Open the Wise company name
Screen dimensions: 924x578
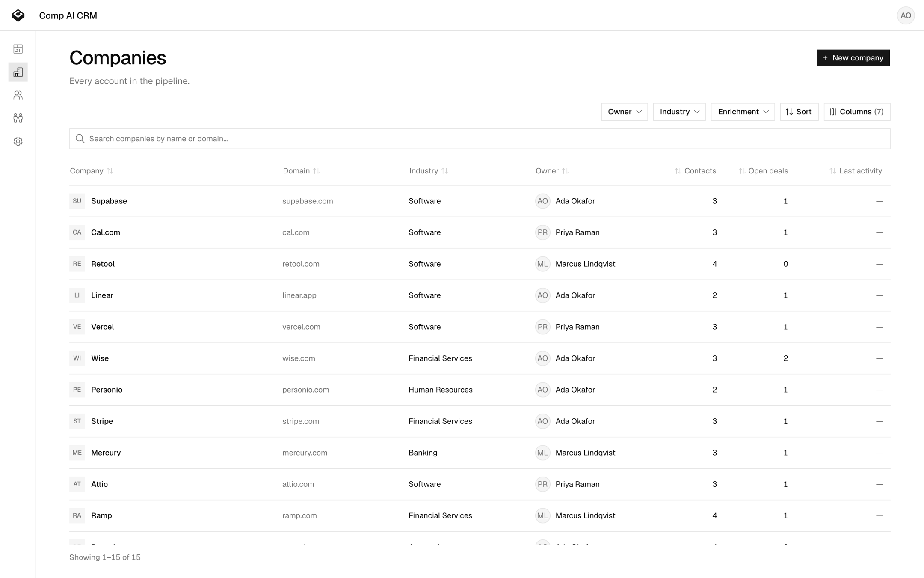point(100,358)
